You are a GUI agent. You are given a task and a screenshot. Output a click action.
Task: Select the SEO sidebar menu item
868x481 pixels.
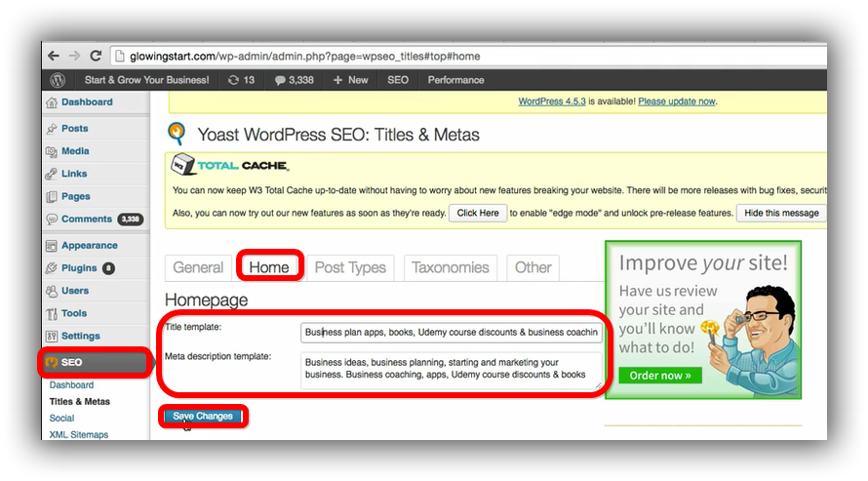(x=96, y=363)
